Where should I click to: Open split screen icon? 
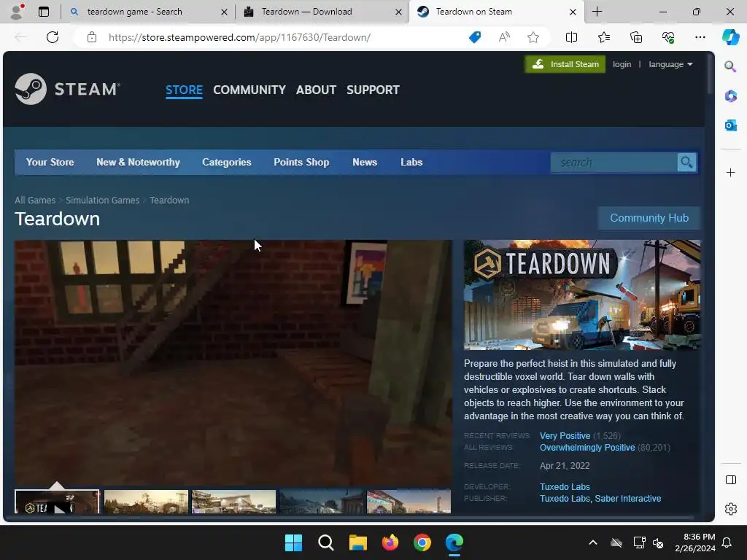[571, 37]
